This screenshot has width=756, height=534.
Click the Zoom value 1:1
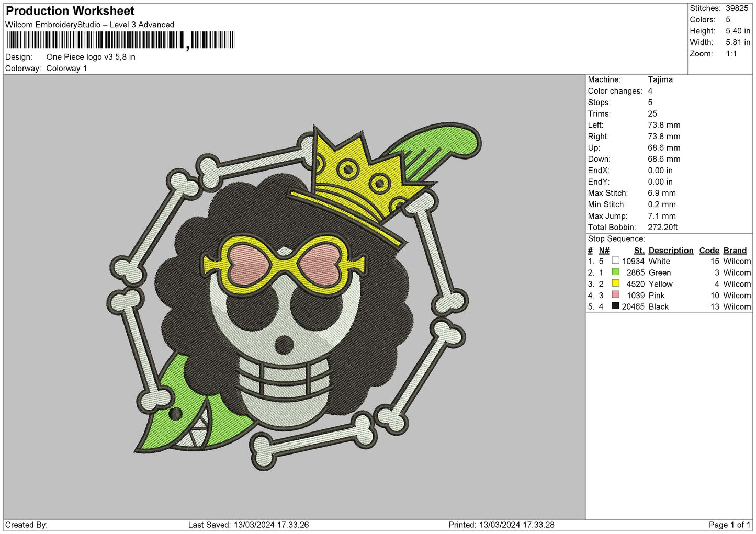tap(731, 54)
